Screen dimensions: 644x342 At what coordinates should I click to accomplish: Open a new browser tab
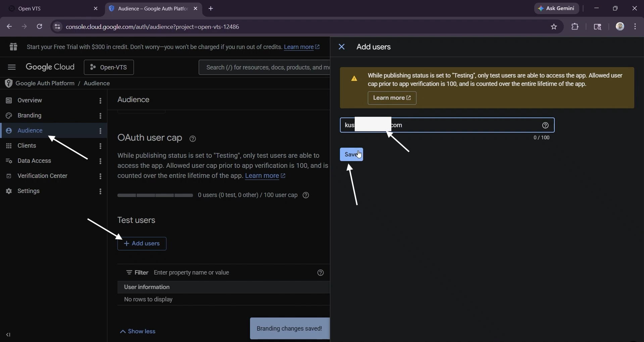click(211, 9)
